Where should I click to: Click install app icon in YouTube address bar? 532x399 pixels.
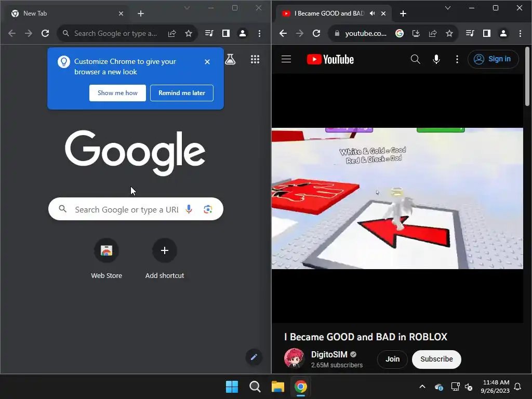(416, 33)
